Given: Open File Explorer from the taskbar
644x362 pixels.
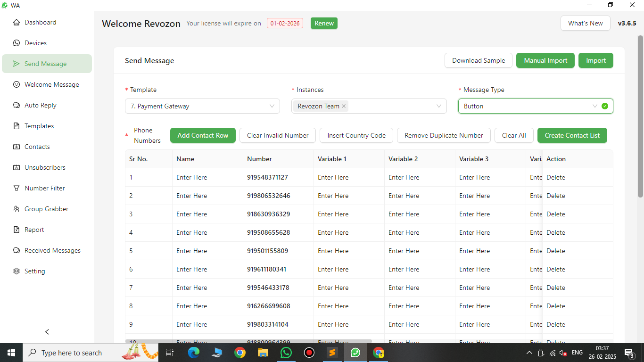Looking at the screenshot, I should (263, 353).
